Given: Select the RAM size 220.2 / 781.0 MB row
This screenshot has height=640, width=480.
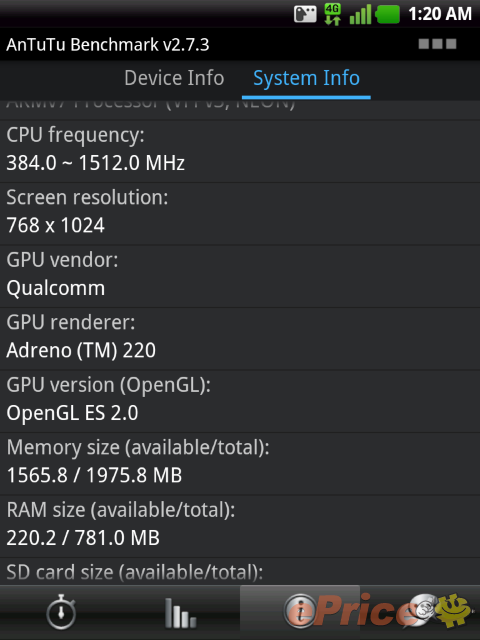Looking at the screenshot, I should pyautogui.click(x=240, y=526).
